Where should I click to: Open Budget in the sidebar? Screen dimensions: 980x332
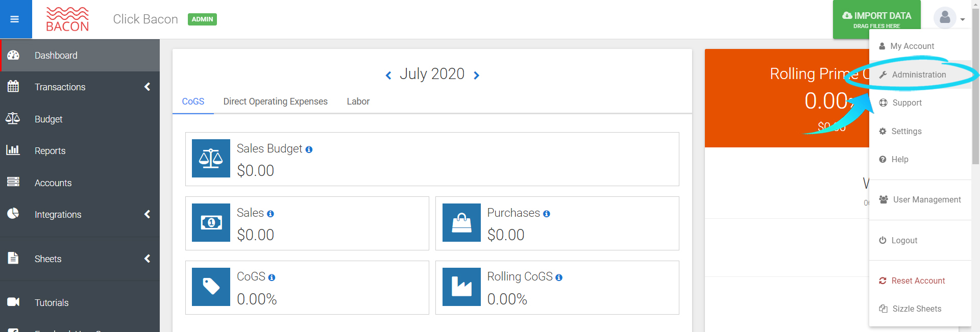tap(80, 119)
